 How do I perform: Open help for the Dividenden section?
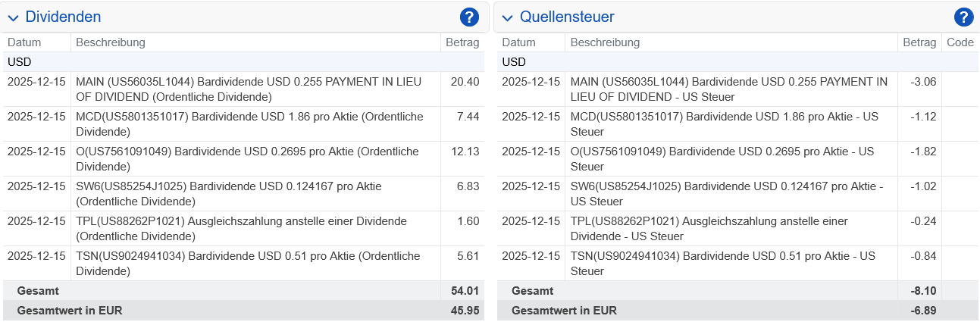pyautogui.click(x=469, y=17)
